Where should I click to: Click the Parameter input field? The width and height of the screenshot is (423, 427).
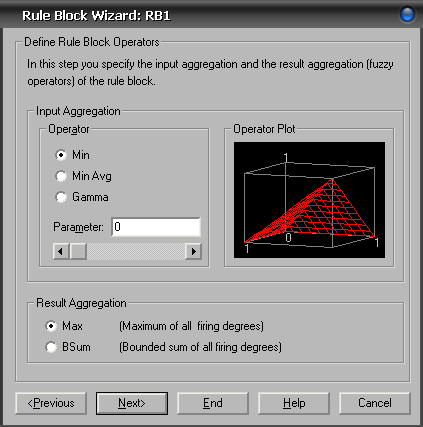156,227
